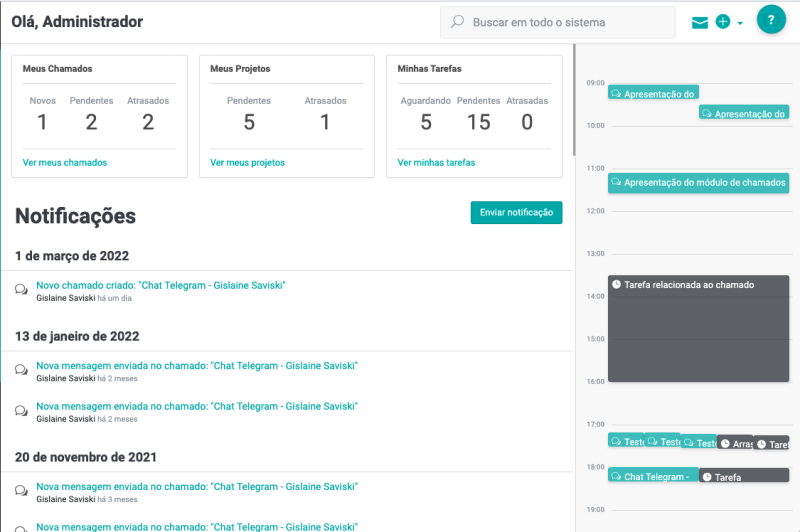Image resolution: width=800 pixels, height=532 pixels.
Task: Click the magnifier icon in the search bar
Action: tap(458, 22)
